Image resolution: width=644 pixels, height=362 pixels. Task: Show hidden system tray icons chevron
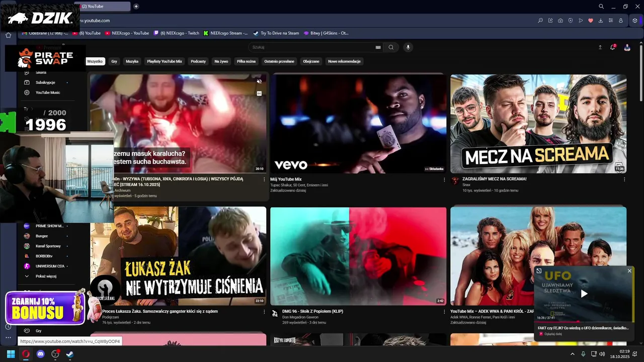[572, 354]
